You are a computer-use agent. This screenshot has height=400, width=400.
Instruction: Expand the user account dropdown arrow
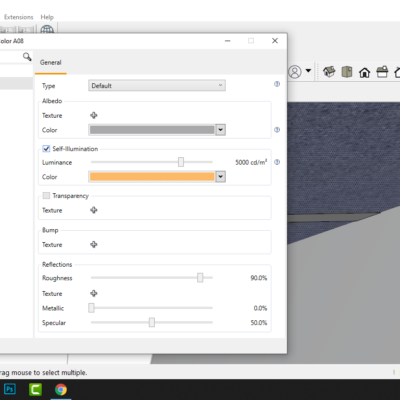pyautogui.click(x=308, y=71)
